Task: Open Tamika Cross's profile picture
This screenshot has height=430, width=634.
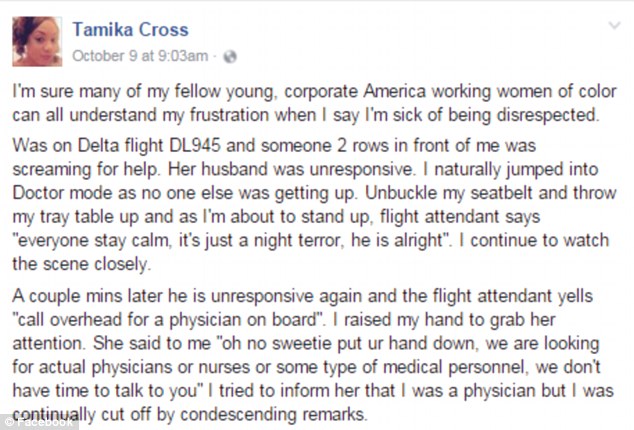Action: coord(37,41)
